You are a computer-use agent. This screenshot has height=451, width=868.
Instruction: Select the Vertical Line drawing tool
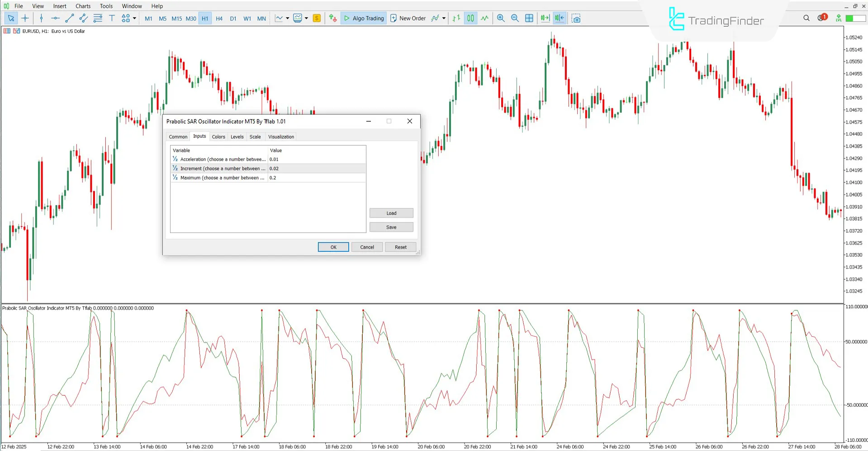(41, 18)
